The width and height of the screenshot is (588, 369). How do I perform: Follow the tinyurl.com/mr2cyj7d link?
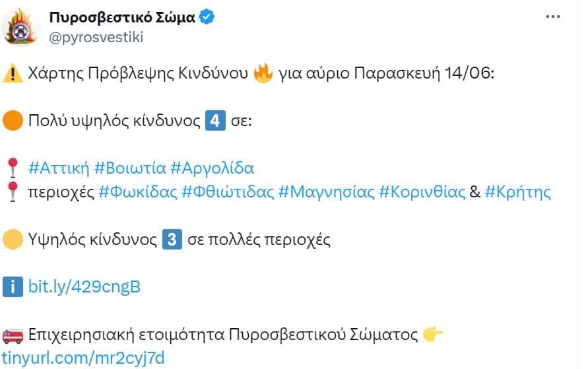[83, 358]
